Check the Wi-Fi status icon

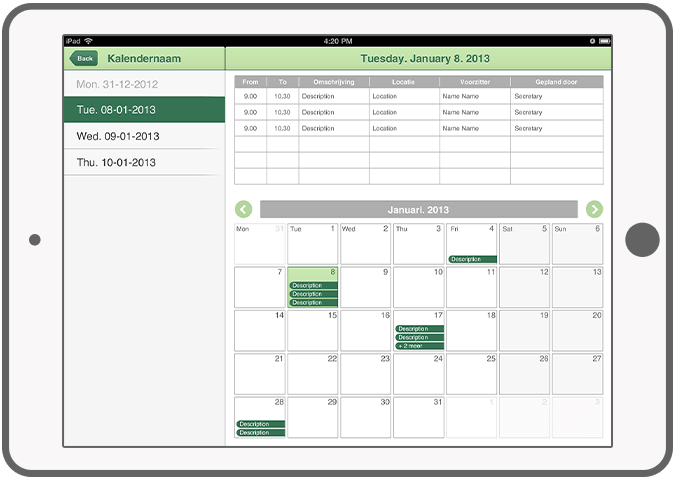point(88,41)
